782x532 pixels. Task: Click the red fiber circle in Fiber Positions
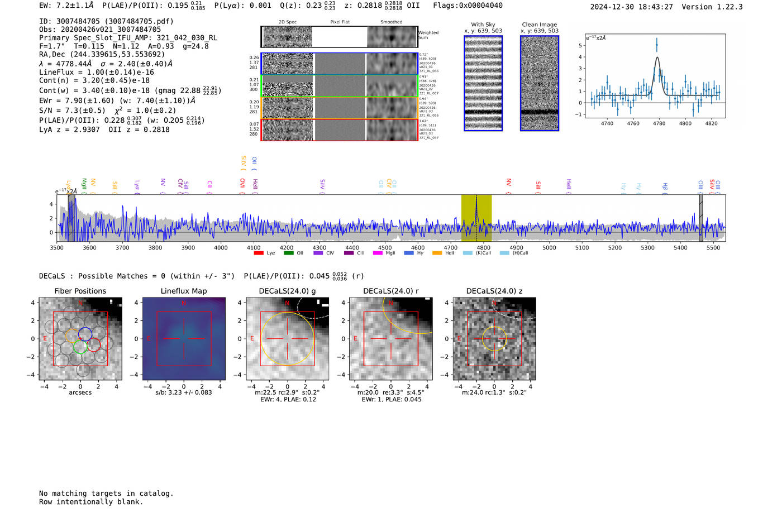[94, 345]
